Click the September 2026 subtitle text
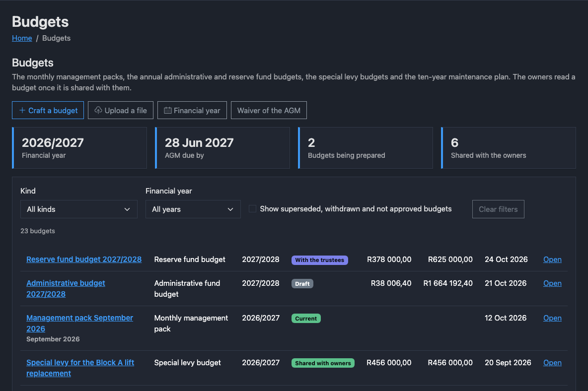This screenshot has width=588, height=391. click(x=53, y=339)
